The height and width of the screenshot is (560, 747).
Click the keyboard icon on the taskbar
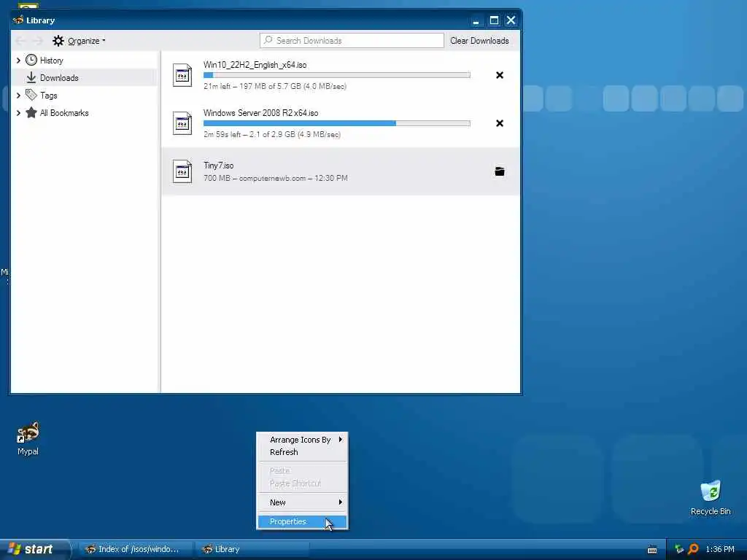[652, 550]
